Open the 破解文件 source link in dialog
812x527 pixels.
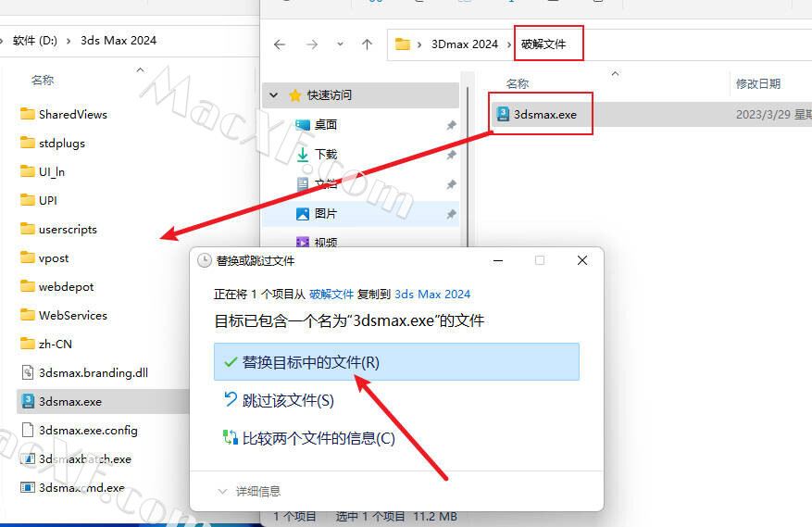tap(331, 295)
